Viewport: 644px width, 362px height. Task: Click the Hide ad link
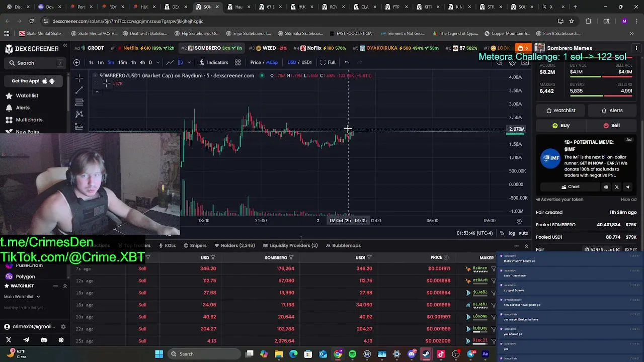[x=628, y=200]
